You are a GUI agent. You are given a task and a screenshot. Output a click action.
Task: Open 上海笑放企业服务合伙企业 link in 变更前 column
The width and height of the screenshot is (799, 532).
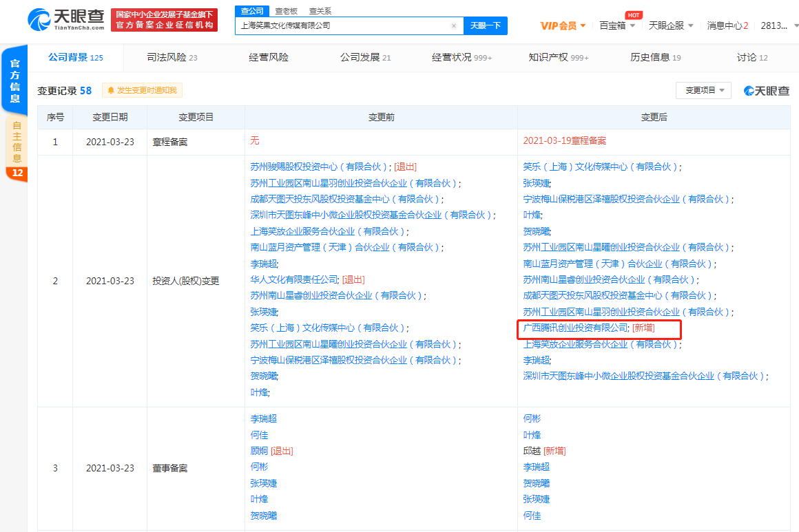point(328,231)
